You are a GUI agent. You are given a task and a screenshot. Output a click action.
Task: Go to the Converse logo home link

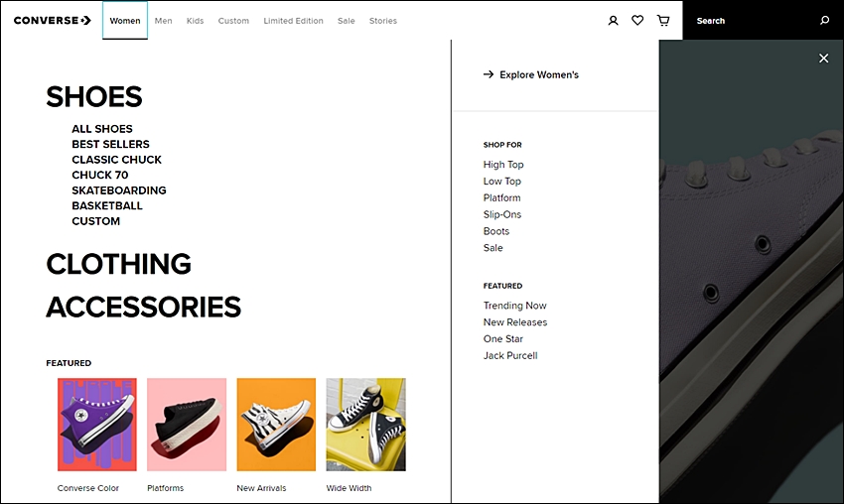[53, 21]
